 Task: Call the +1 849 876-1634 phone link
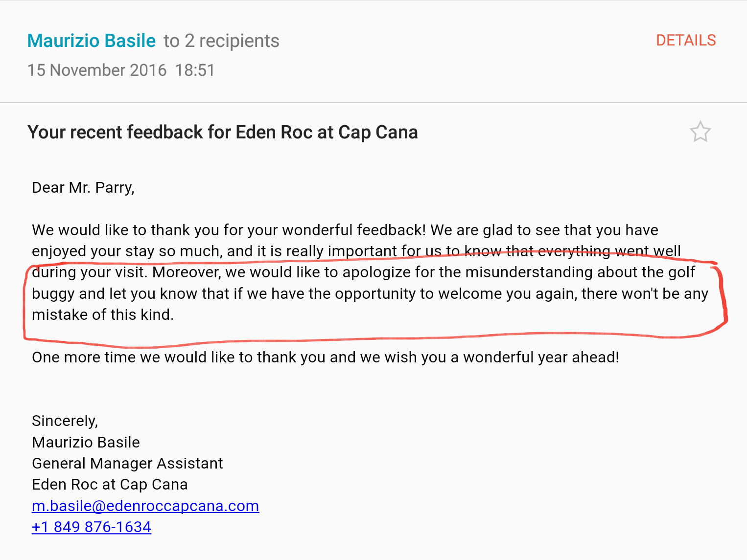92,527
